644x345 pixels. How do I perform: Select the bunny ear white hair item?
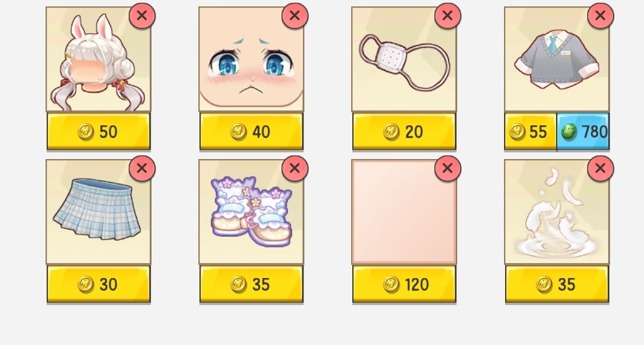pos(98,59)
